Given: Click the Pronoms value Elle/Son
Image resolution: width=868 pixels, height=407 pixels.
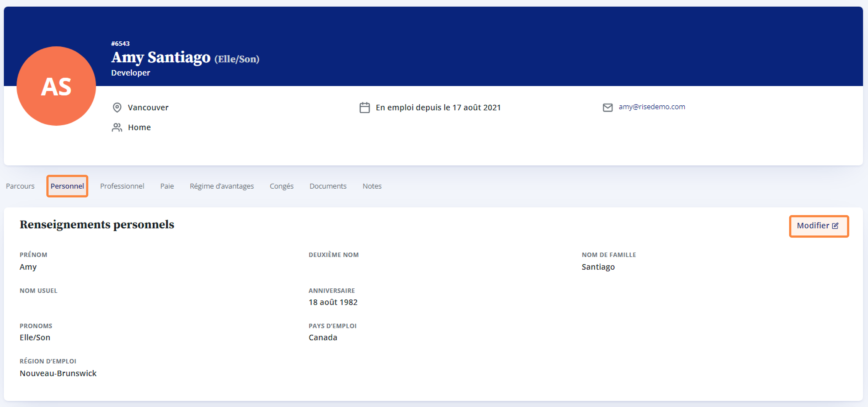Looking at the screenshot, I should point(35,337).
